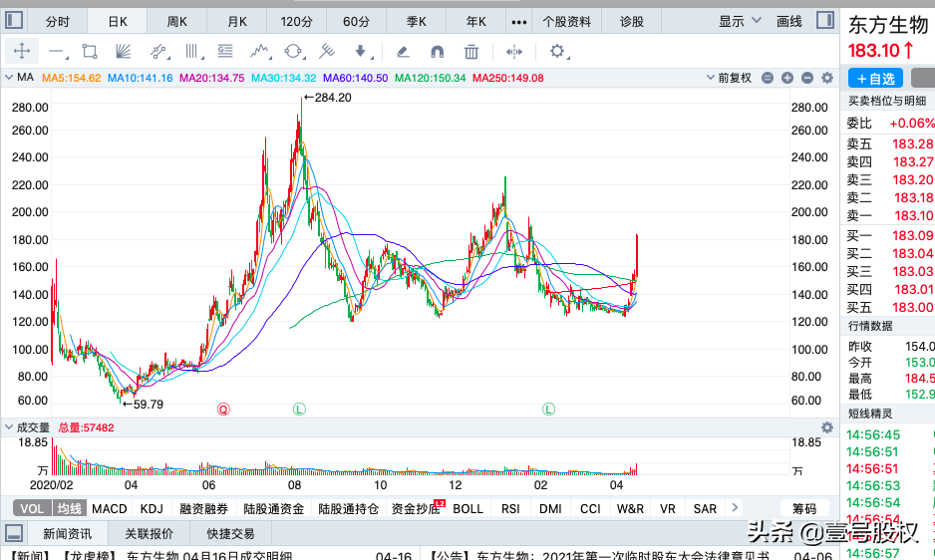This screenshot has height=560, width=935.
Task: Click the bottom panel layout icon
Action: point(14,532)
